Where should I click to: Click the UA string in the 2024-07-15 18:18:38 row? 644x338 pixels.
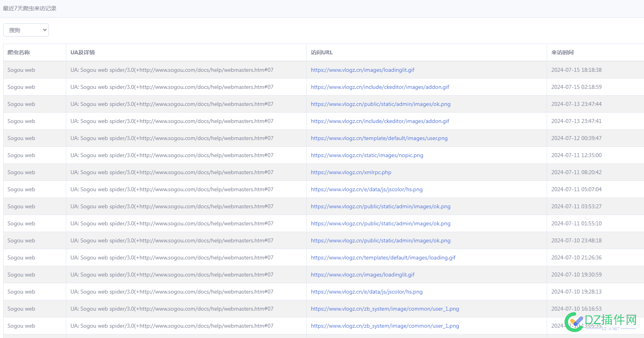coord(172,70)
